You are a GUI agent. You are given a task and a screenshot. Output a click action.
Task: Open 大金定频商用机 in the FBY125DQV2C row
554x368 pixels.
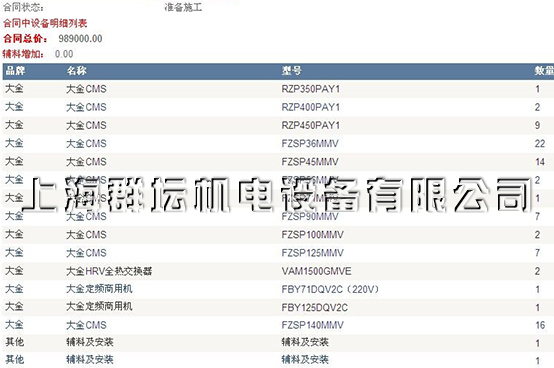click(99, 307)
